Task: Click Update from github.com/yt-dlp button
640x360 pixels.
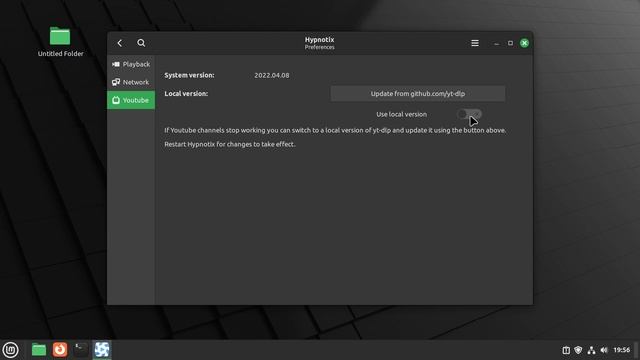Action: point(418,93)
